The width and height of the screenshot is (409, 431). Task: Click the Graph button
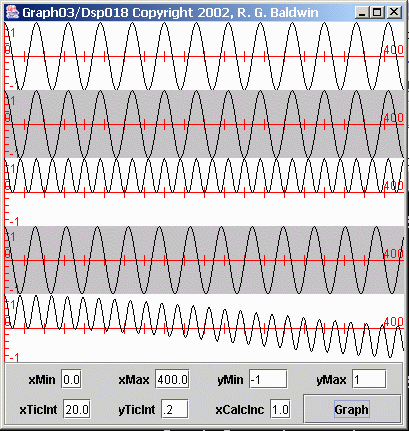[352, 409]
